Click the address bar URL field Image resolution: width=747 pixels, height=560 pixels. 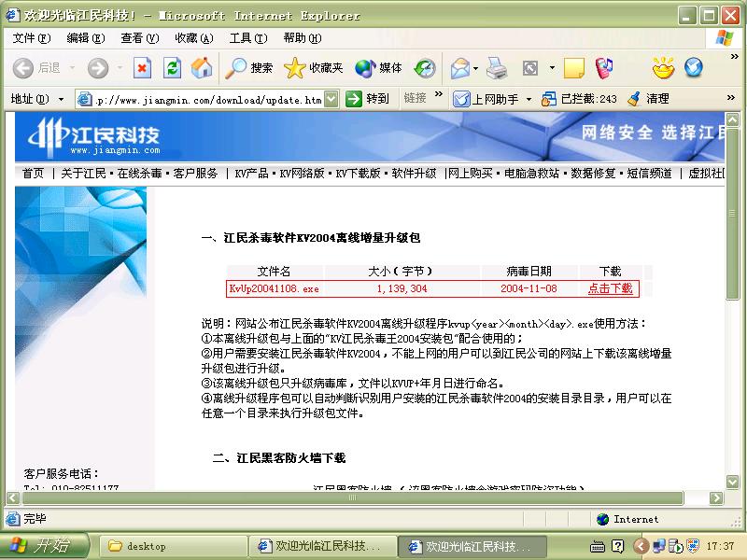pyautogui.click(x=208, y=100)
